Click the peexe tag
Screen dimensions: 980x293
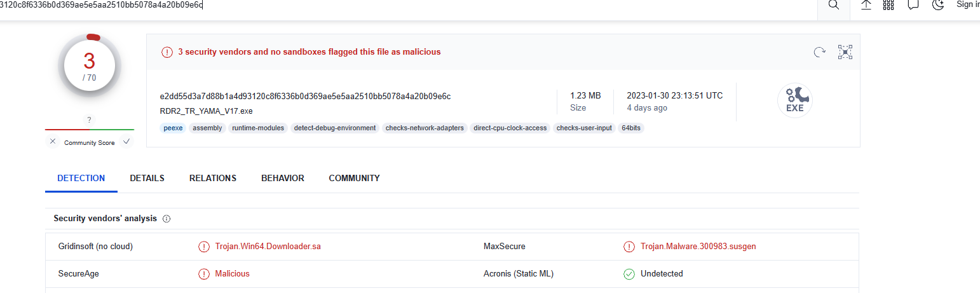[x=173, y=128]
